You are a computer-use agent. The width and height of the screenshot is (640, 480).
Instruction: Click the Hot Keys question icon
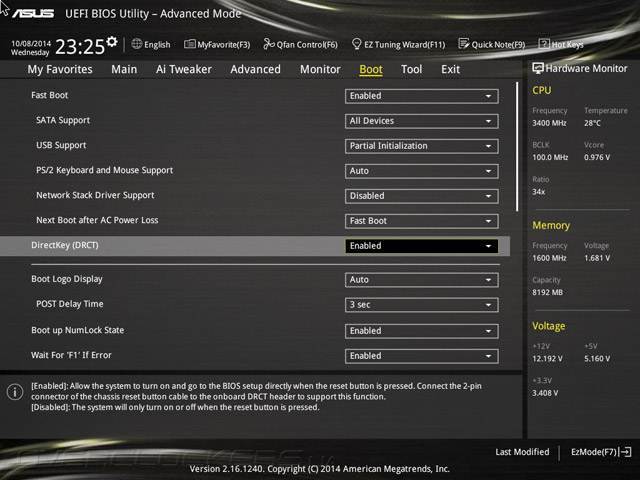click(544, 44)
